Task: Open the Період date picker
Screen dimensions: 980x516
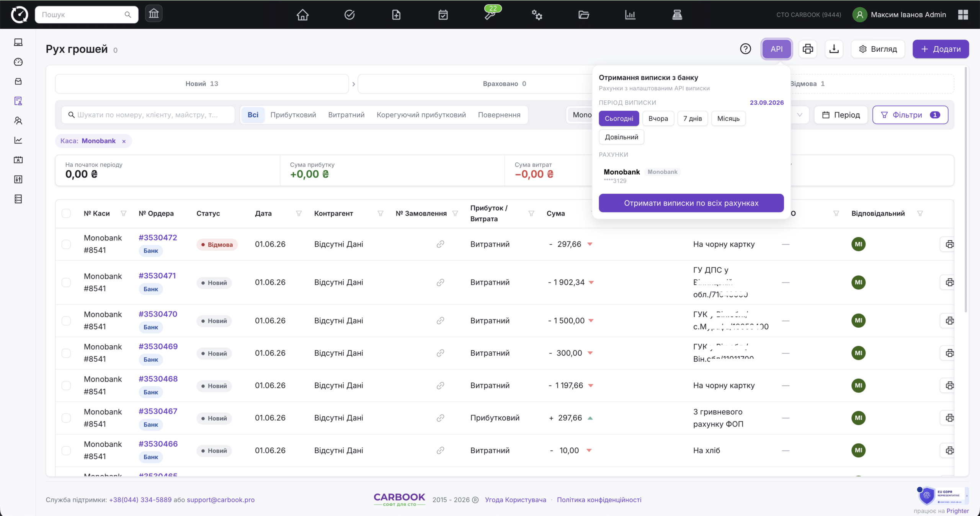Action: (x=841, y=115)
